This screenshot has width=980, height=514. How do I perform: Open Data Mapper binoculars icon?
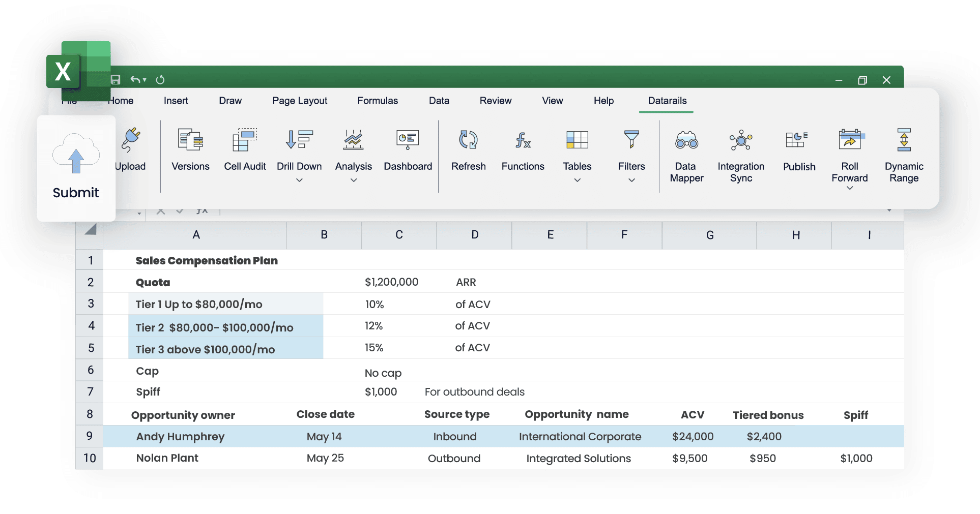686,140
